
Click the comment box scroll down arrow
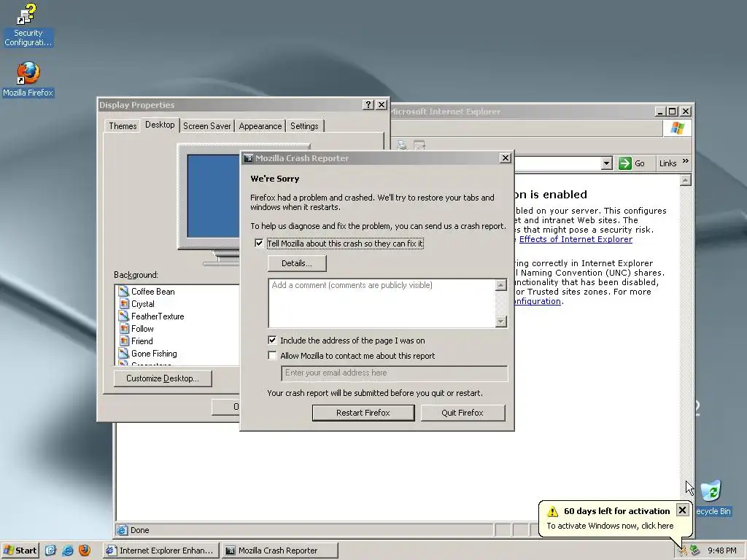click(x=500, y=322)
